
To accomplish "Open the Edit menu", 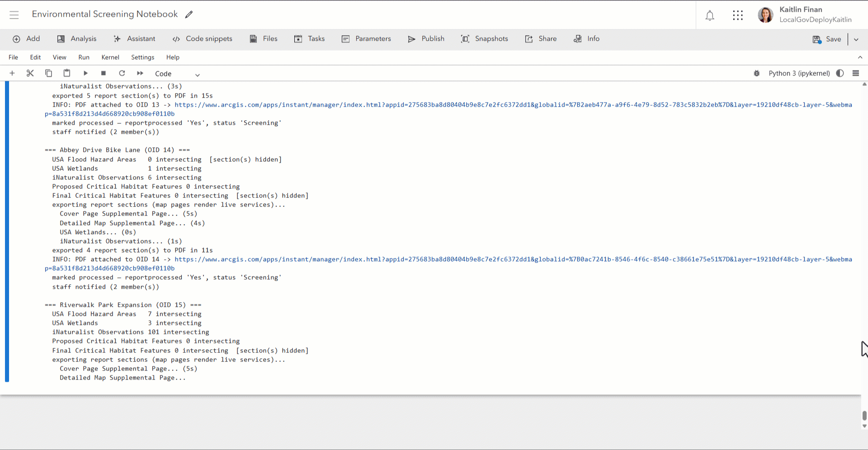I will 35,57.
